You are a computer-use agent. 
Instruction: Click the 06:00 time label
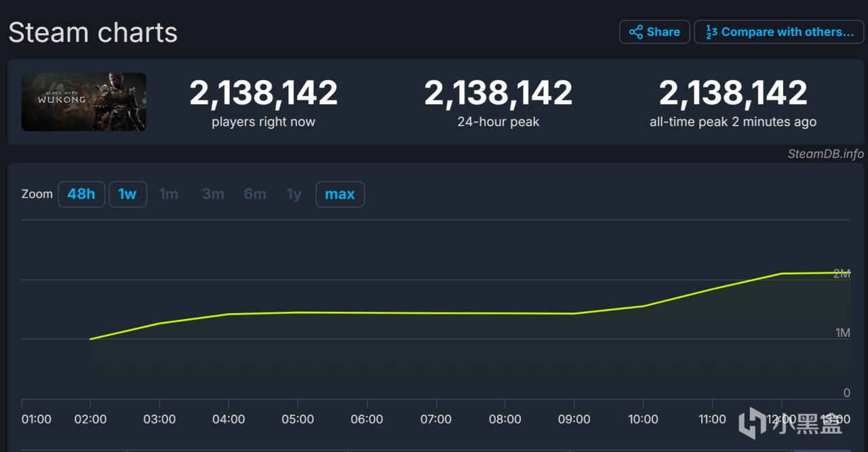[367, 419]
